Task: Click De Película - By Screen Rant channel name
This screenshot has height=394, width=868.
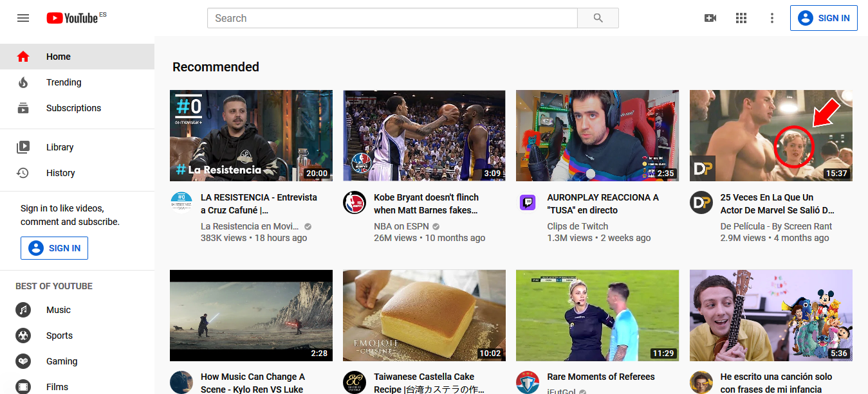Action: coord(776,226)
